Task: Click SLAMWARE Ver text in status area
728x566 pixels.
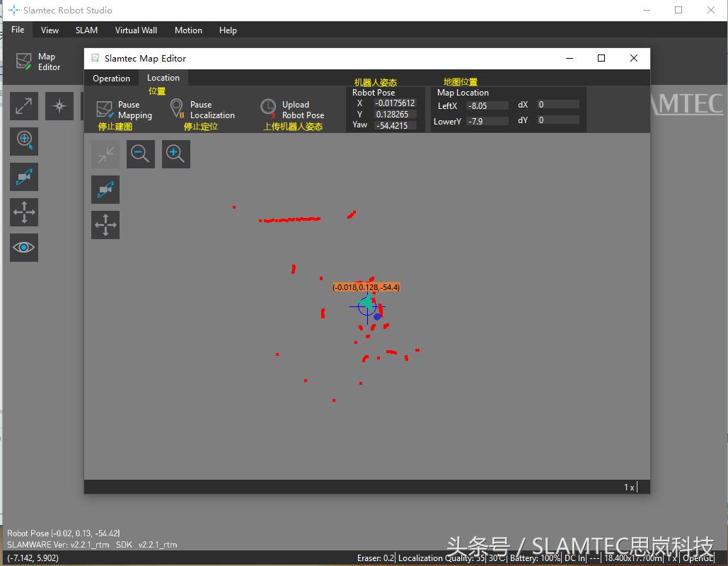Action: coord(92,545)
